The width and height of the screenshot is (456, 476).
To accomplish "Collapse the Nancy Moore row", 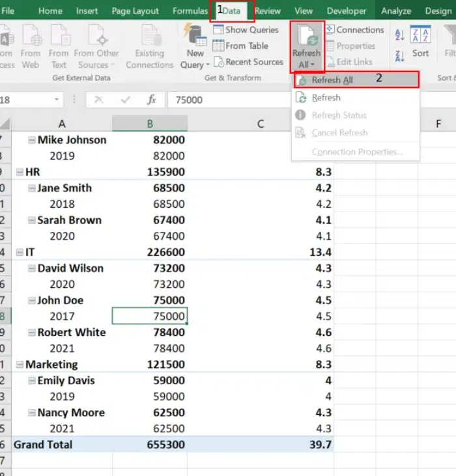I will click(31, 413).
